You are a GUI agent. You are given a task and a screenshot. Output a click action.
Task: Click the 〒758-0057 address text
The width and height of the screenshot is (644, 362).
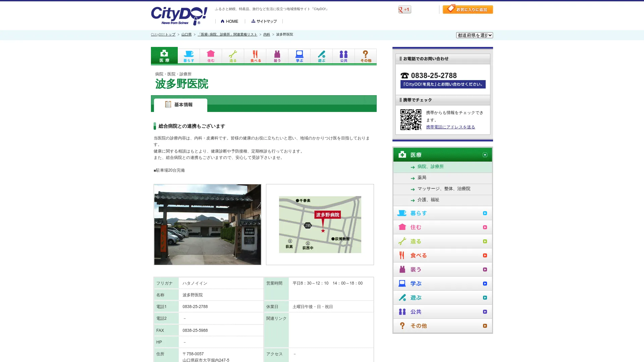point(193,354)
